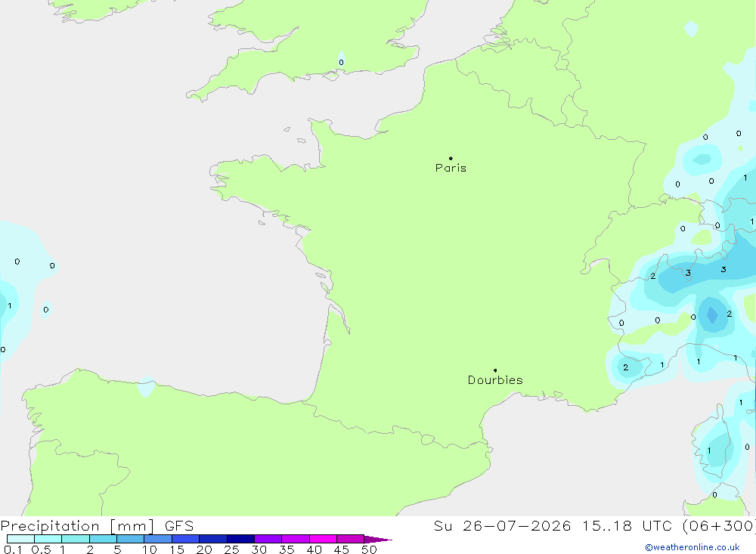The image size is (756, 554).
Task: Click the '50' legend value
Action: click(369, 549)
